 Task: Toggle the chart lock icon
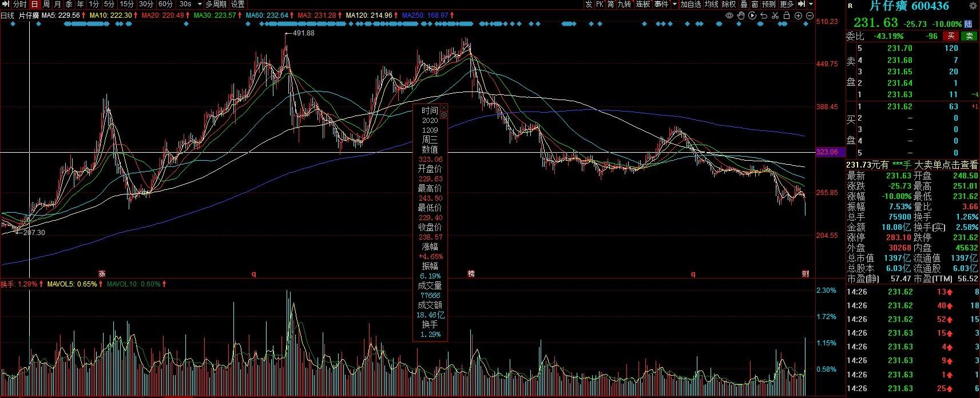pyautogui.click(x=787, y=15)
